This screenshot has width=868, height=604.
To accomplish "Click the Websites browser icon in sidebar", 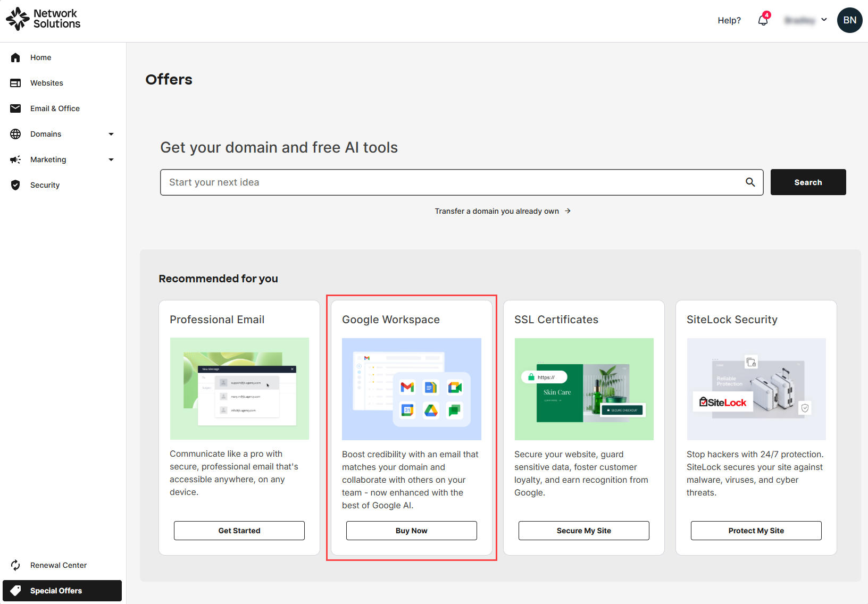I will coord(15,83).
